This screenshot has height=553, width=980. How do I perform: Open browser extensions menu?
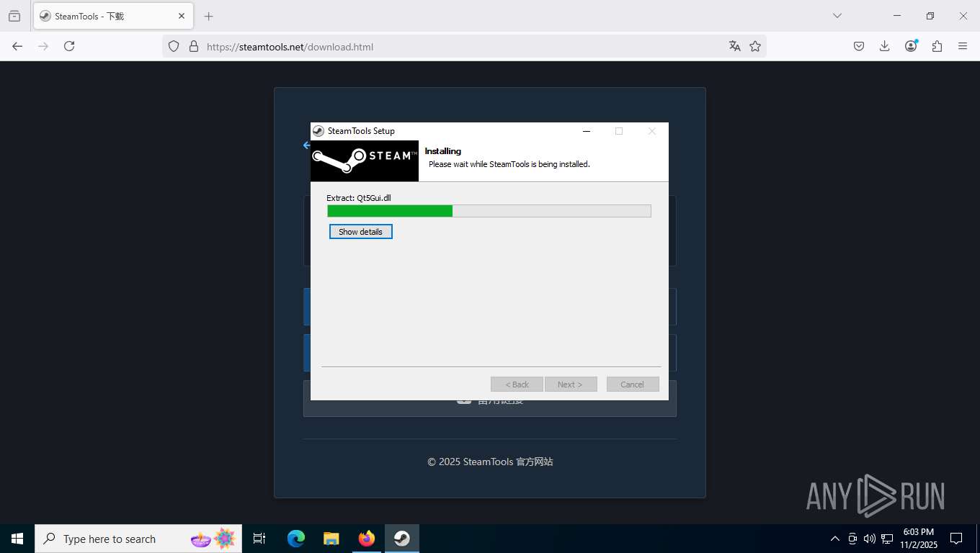pyautogui.click(x=937, y=46)
